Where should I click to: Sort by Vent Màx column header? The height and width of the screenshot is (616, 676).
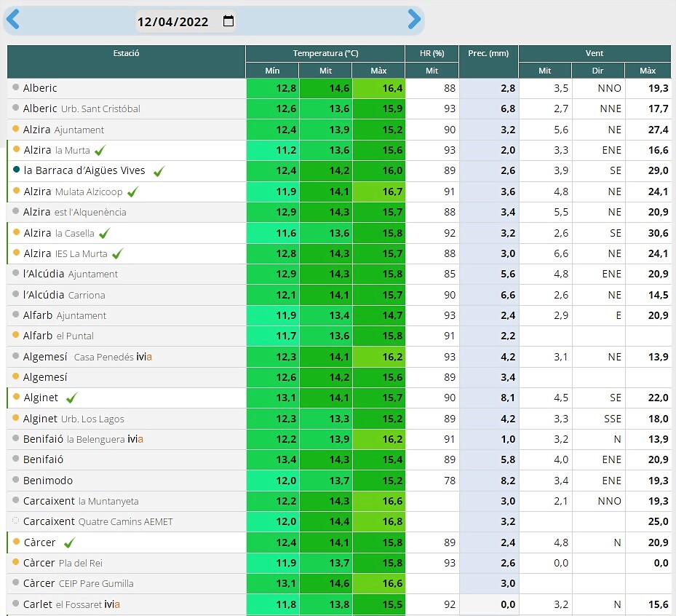tap(648, 71)
